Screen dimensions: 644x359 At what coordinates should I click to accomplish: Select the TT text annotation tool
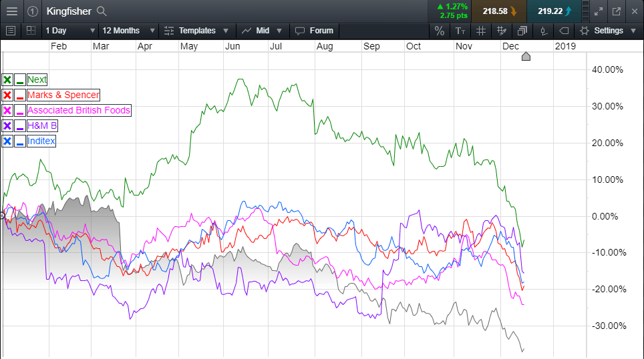[460, 31]
